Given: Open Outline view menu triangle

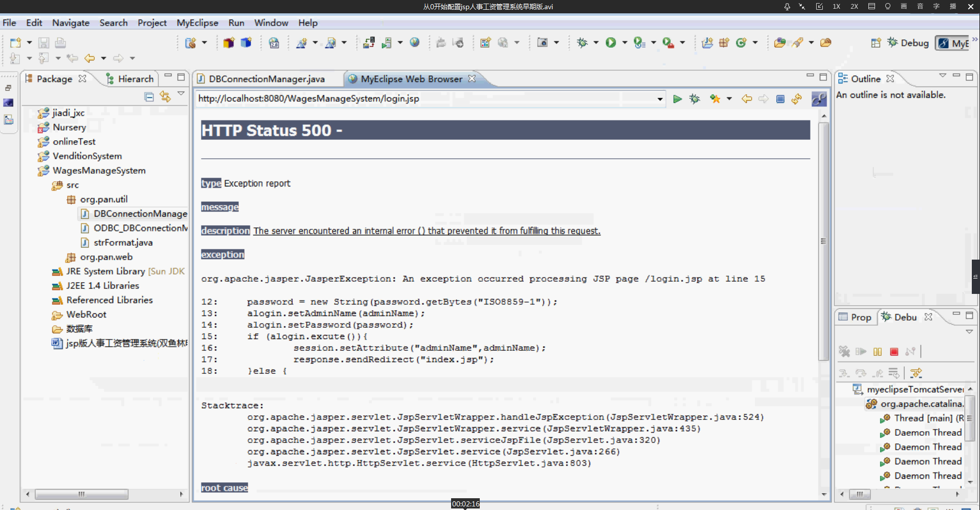Looking at the screenshot, I should tap(943, 76).
